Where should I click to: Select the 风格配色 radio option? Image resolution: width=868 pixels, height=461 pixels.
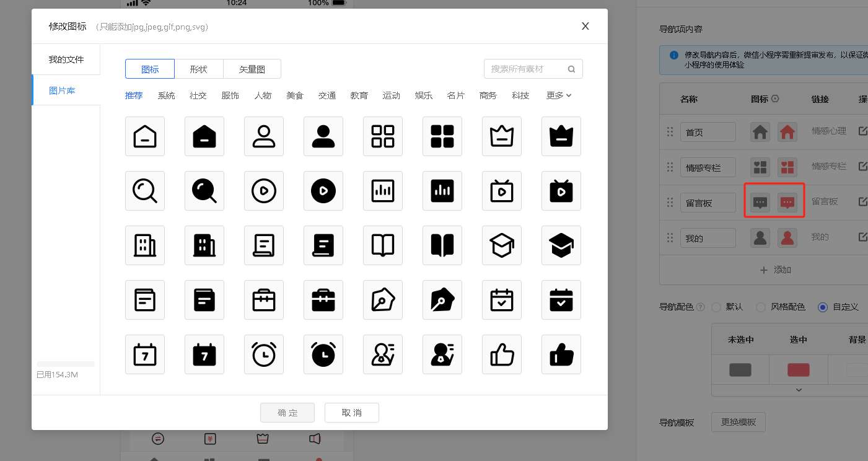coord(761,307)
